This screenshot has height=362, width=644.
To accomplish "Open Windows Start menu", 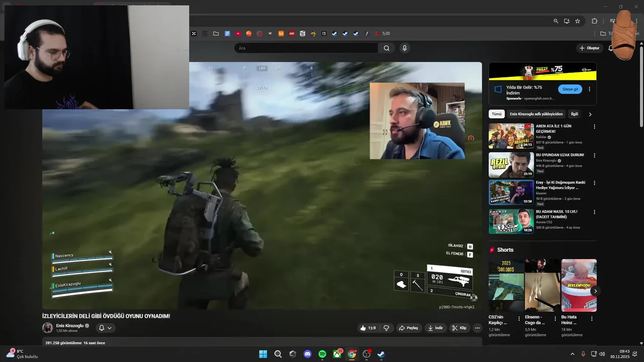I will point(263,354).
